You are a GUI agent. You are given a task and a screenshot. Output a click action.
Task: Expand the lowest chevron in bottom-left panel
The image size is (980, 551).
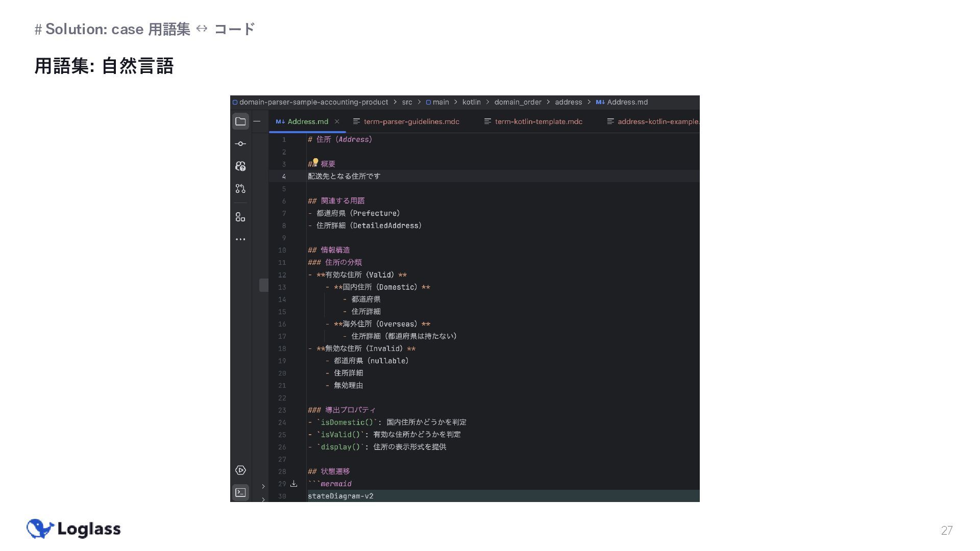(263, 499)
